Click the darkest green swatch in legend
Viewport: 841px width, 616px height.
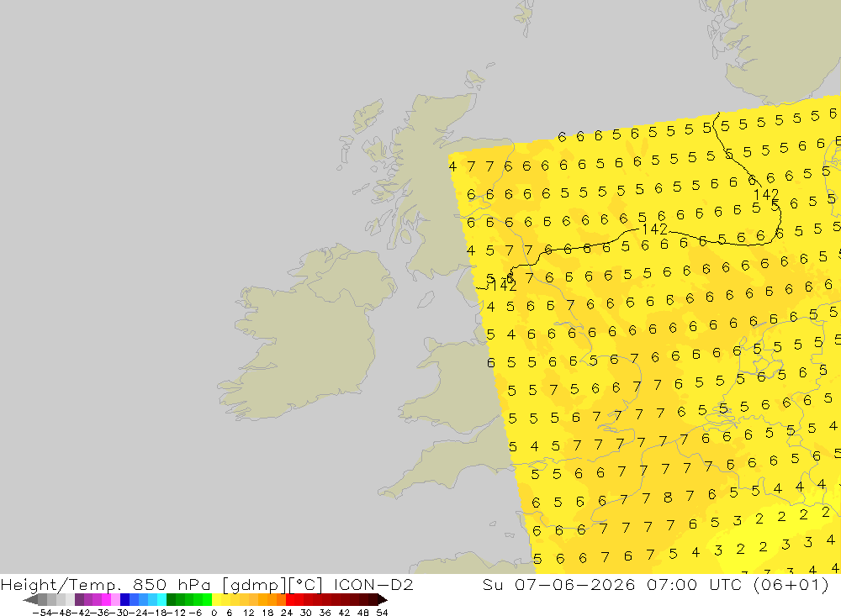pyautogui.click(x=171, y=600)
